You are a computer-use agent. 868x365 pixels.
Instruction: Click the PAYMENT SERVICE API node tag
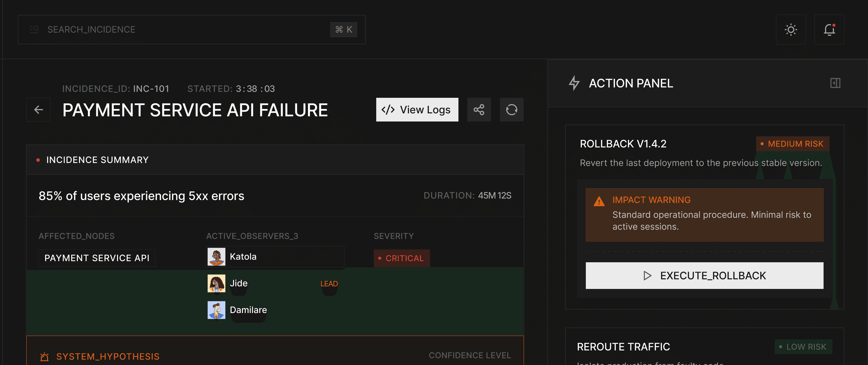97,258
